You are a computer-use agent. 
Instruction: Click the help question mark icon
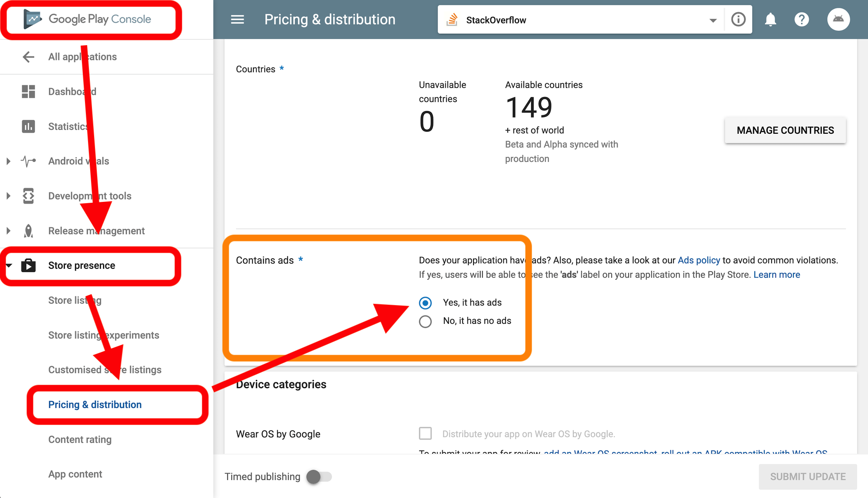coord(802,20)
